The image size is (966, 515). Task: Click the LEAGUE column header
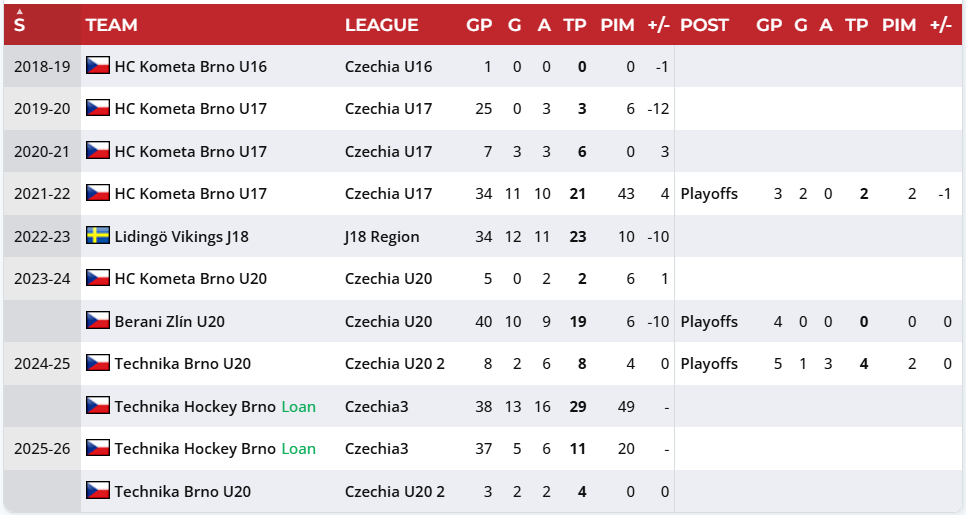coord(381,25)
